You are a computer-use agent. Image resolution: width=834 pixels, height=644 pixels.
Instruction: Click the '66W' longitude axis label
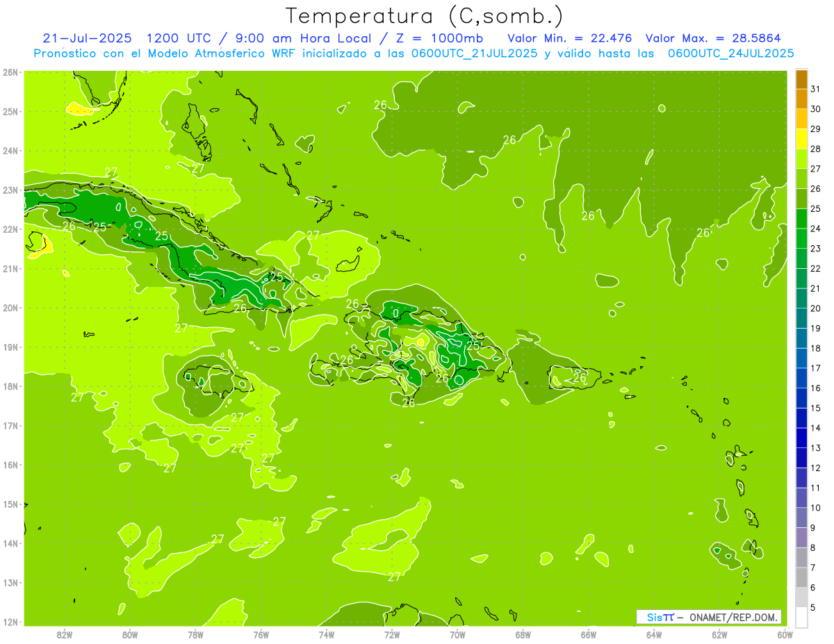(588, 634)
